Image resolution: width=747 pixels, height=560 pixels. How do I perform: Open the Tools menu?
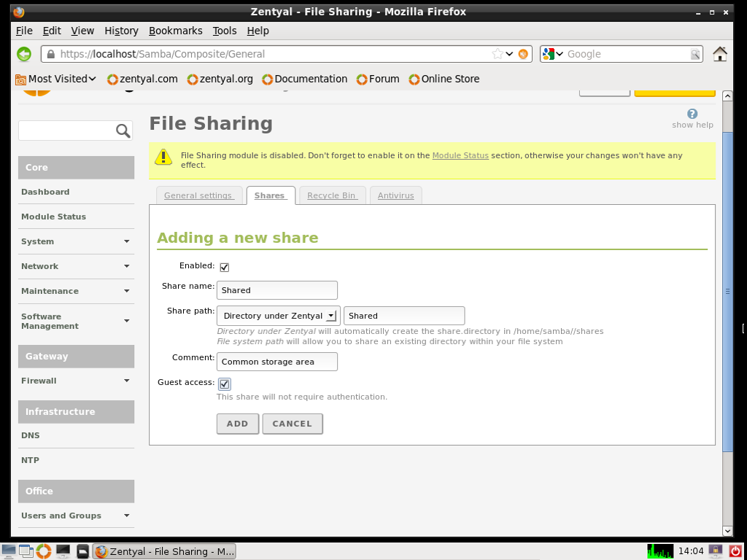coord(225,31)
